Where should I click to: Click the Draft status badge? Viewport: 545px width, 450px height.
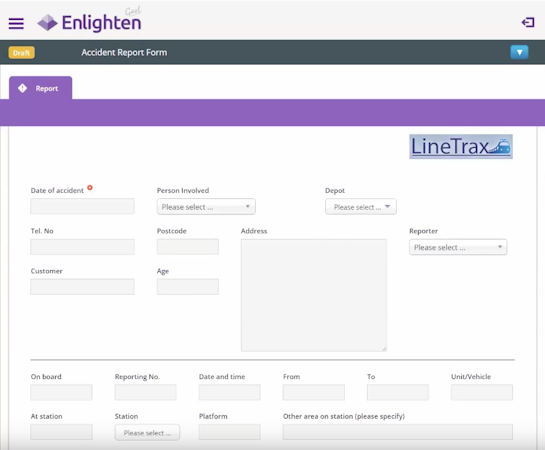tap(22, 53)
